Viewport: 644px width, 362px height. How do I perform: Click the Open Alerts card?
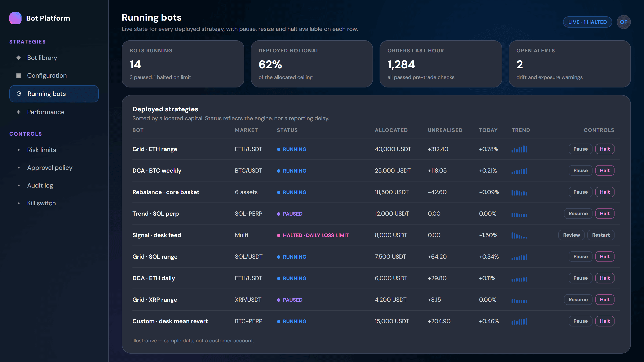[570, 64]
